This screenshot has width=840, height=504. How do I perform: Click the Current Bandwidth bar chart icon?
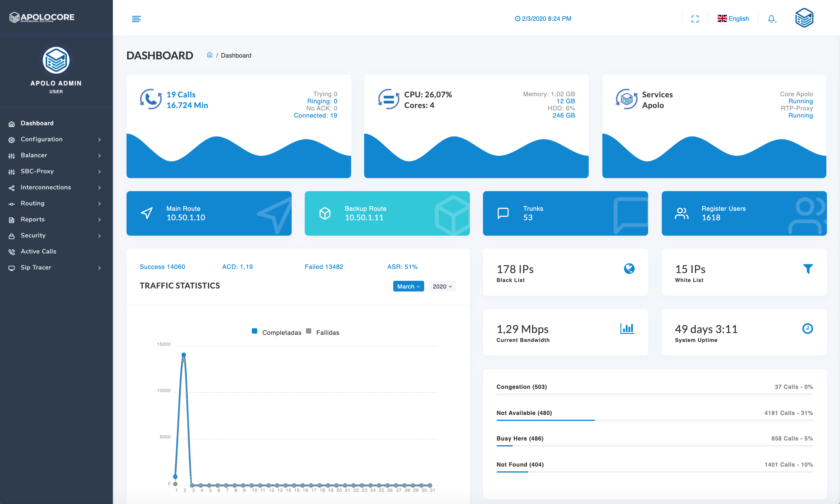[x=627, y=328]
